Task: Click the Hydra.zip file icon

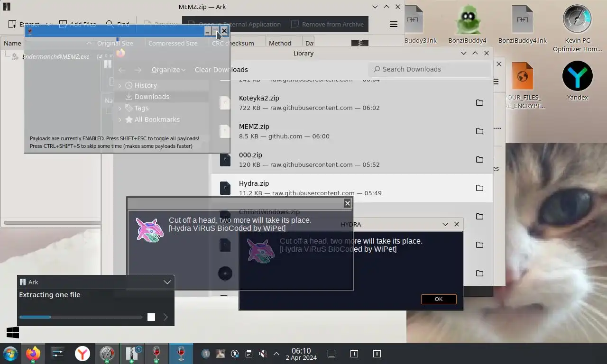Action: (225, 188)
